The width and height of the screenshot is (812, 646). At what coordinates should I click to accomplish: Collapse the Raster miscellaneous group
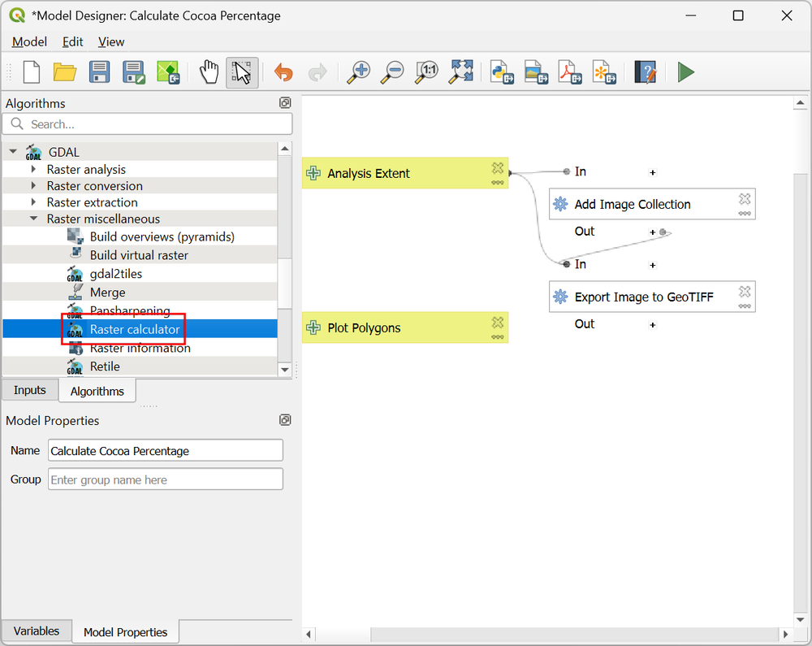33,219
